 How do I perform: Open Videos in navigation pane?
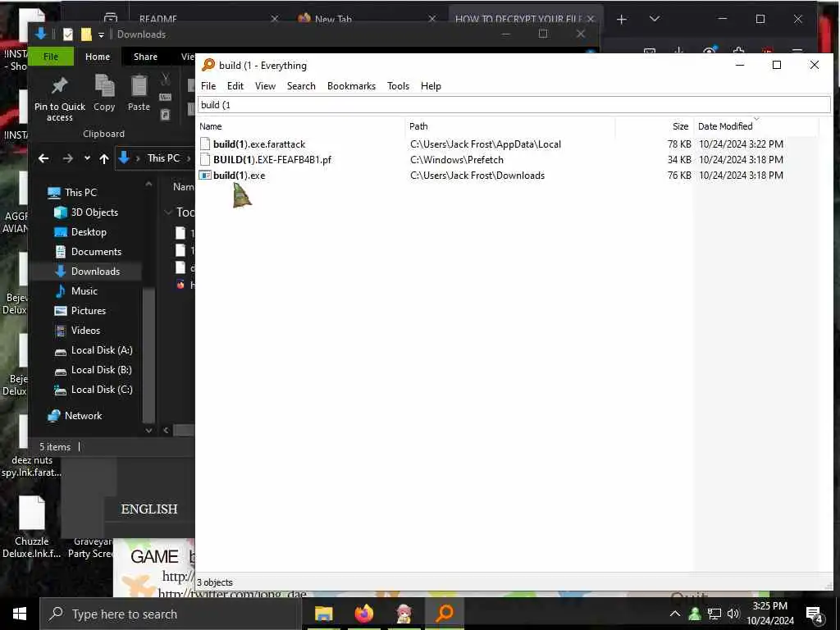pos(85,330)
